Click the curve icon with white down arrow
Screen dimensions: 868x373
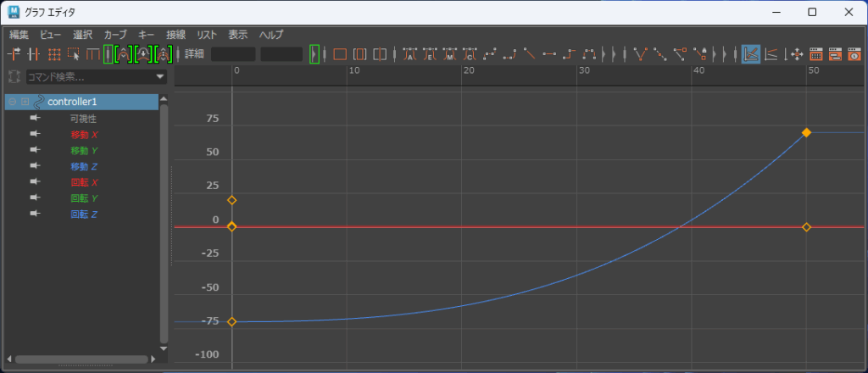144,53
